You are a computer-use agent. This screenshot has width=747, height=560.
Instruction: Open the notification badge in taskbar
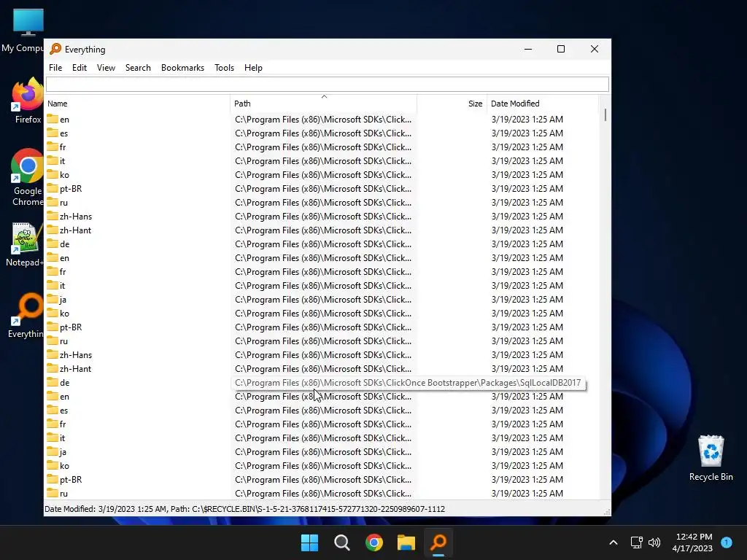click(727, 542)
